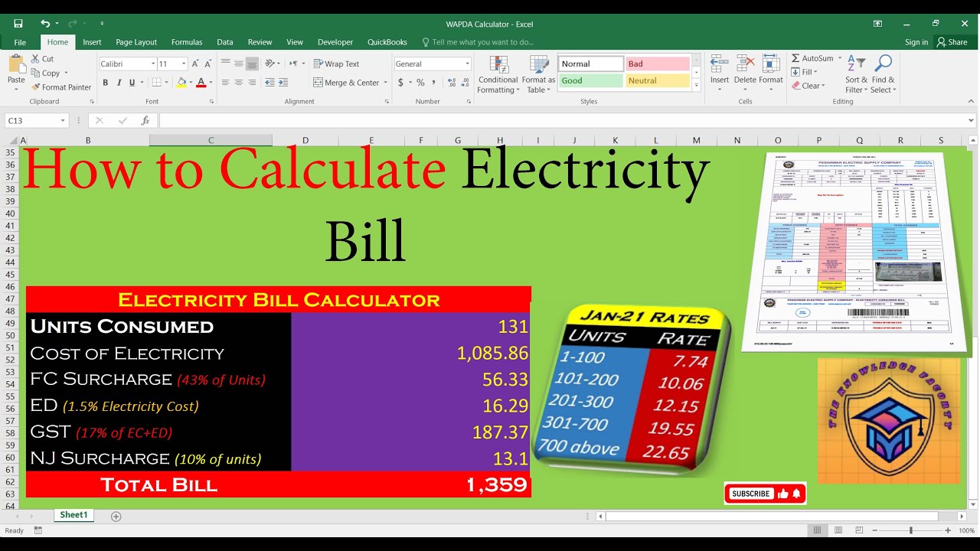Click the Paste clipboard icon
Screen dimensions: 980x551
pyautogui.click(x=16, y=65)
